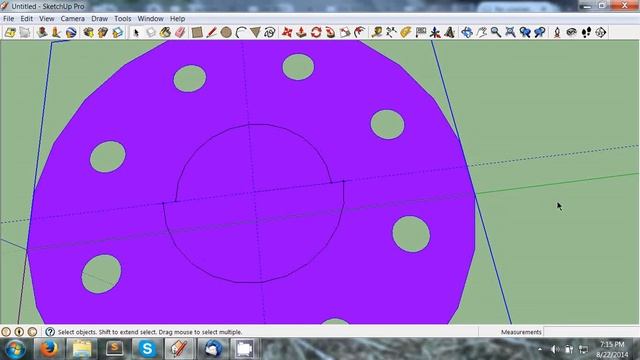Select the Offset tool
The height and width of the screenshot is (360, 640).
360,32
